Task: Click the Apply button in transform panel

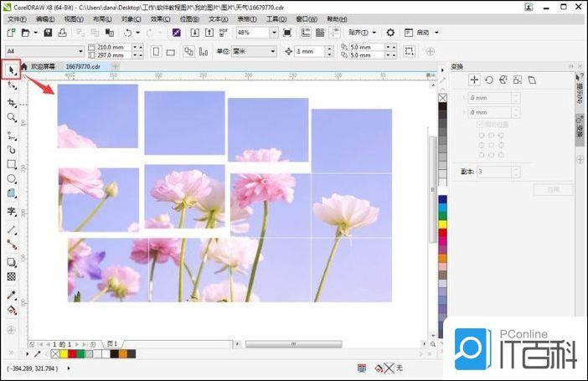Action: pos(553,189)
